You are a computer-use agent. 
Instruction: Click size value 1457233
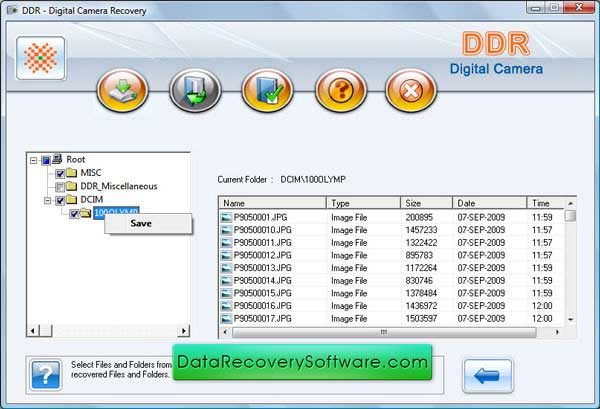[421, 230]
